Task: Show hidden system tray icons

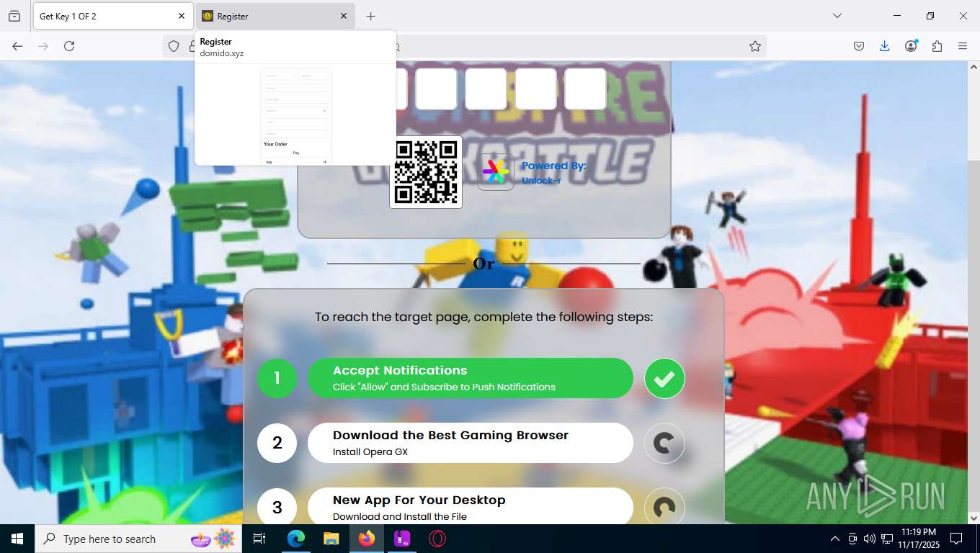Action: [835, 539]
